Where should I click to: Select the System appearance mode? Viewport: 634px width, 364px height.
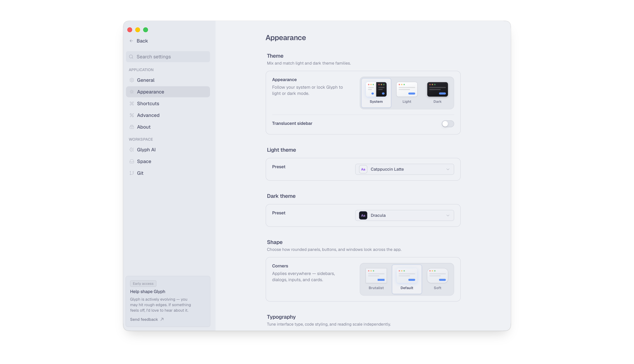tap(376, 93)
